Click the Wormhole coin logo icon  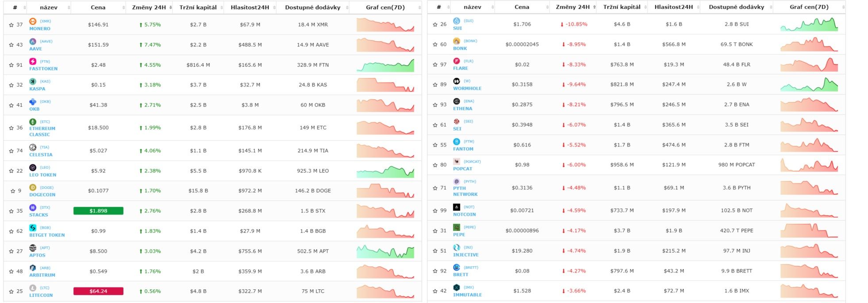click(457, 81)
